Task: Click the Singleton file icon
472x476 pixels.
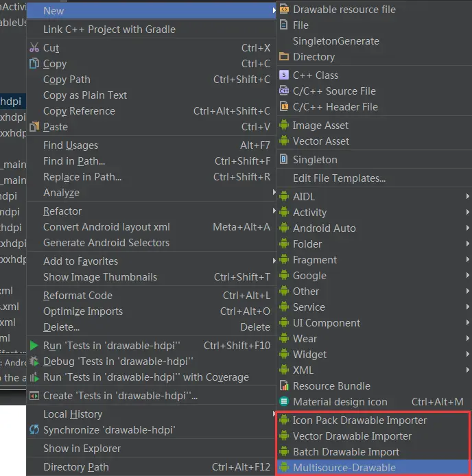Action: [283, 159]
